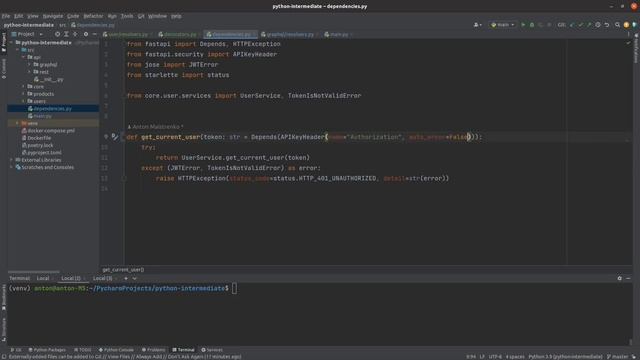
Task: Click Expand All icon in Project panel
Action: pos(66,34)
